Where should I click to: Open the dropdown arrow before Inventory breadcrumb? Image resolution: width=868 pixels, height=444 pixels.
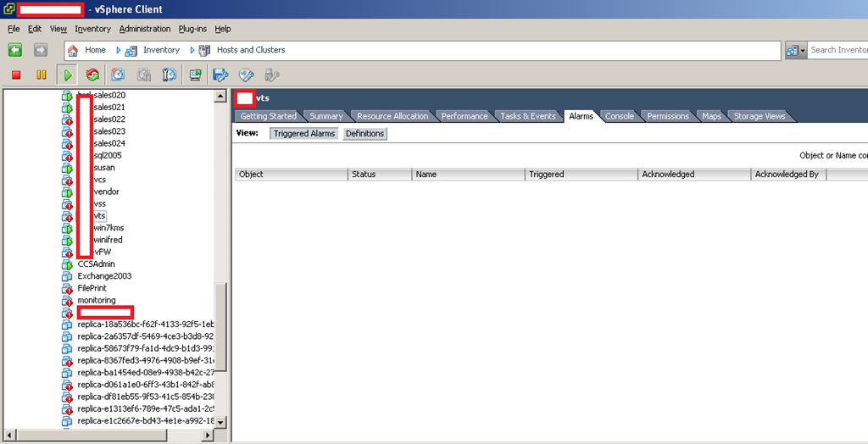pos(119,50)
